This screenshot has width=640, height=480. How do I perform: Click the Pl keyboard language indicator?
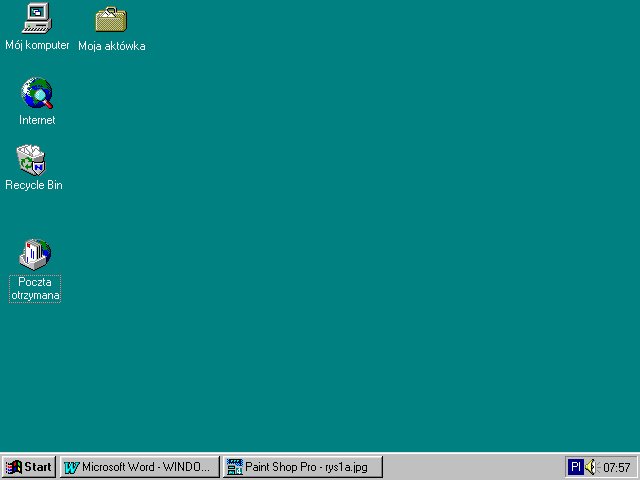click(x=575, y=467)
